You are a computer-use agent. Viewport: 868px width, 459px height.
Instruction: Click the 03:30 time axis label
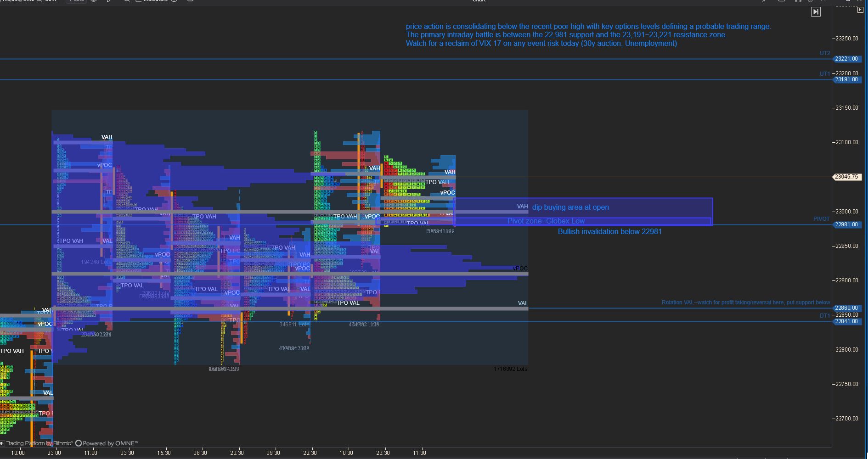pos(127,453)
